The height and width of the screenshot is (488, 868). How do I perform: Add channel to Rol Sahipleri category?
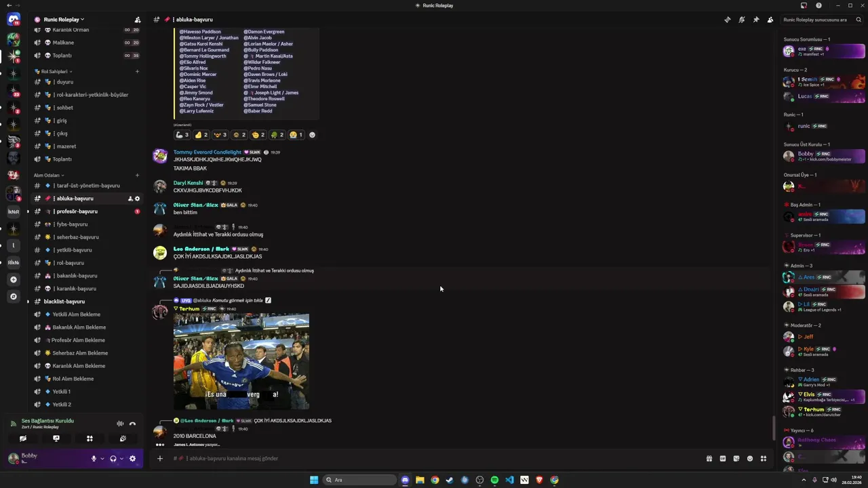137,71
